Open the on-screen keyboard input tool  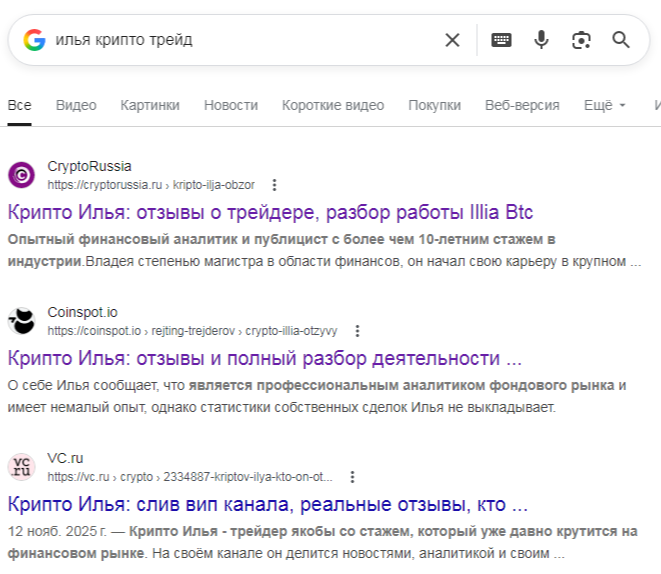pos(501,40)
